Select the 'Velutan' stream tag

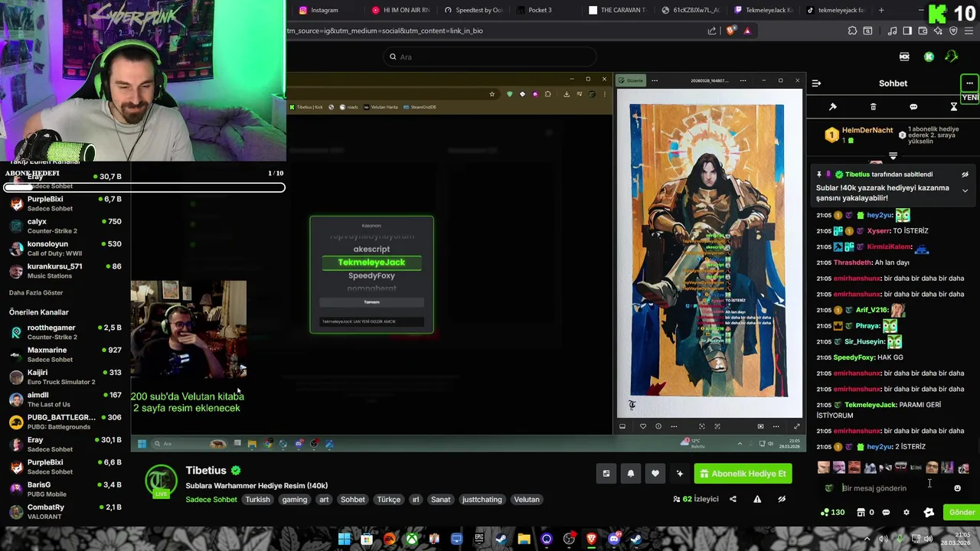pyautogui.click(x=527, y=500)
